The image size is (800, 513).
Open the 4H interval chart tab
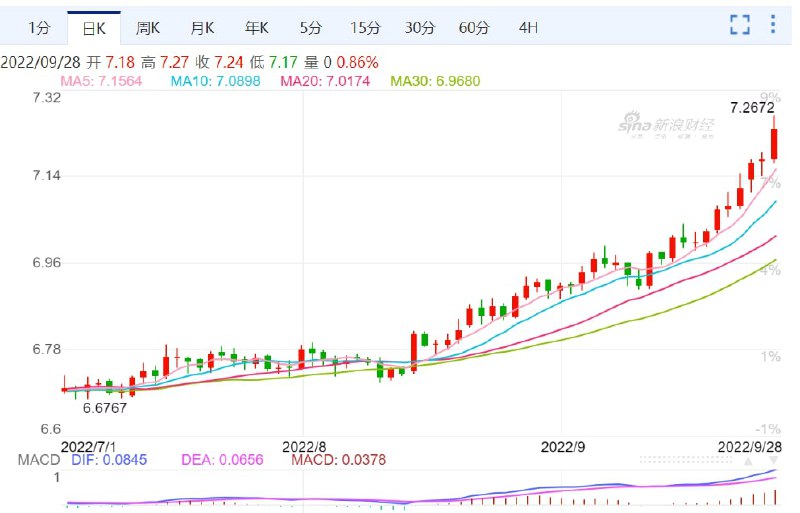(528, 27)
